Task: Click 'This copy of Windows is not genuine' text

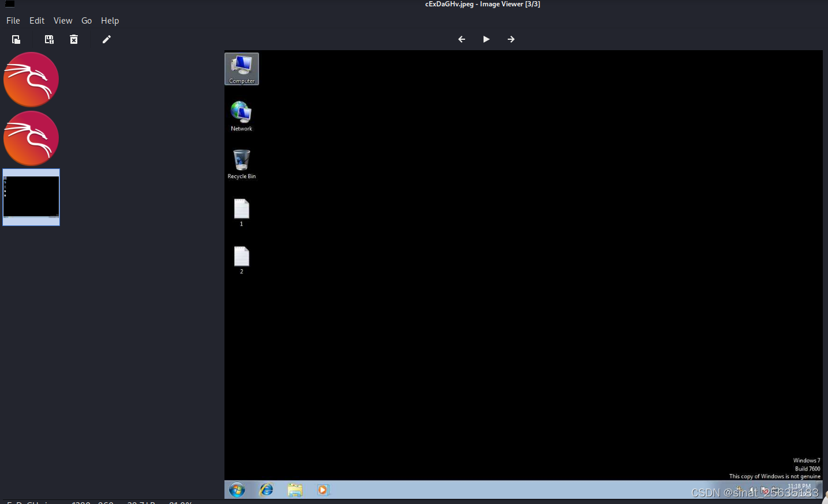Action: [x=774, y=476]
